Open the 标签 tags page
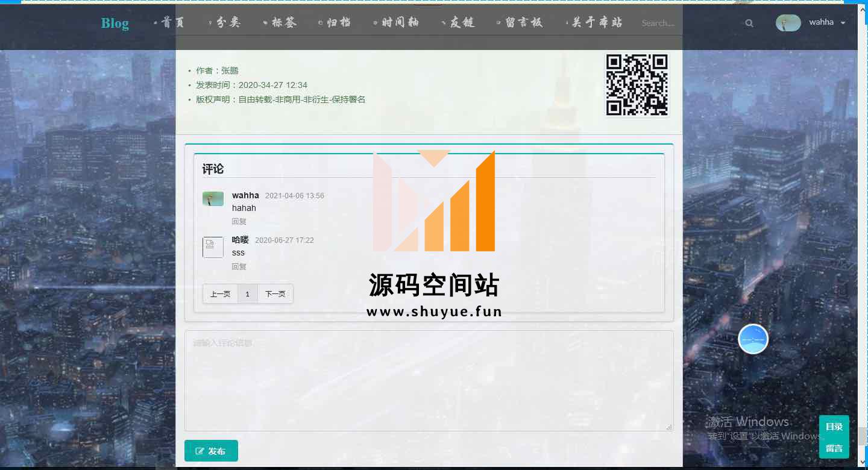Viewport: 868px width, 470px height. coord(280,22)
